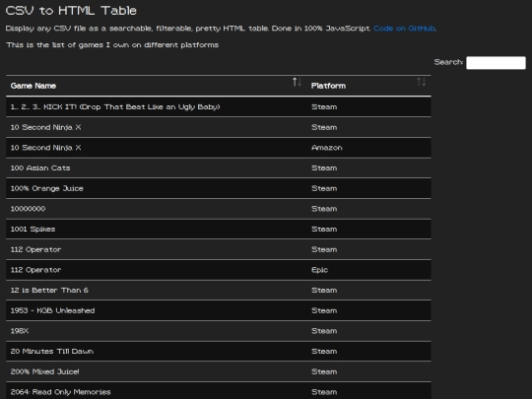This screenshot has width=532, height=399.
Task: Click the Amazon platform cell
Action: click(368, 148)
